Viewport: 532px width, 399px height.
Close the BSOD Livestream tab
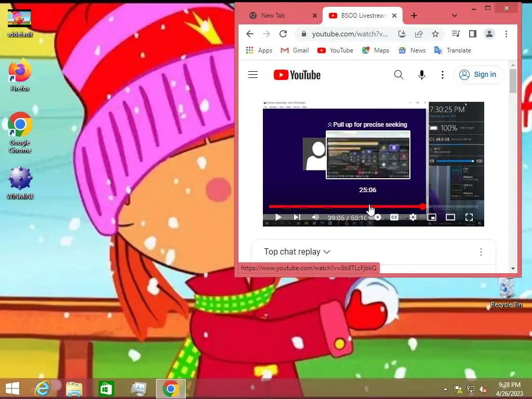point(394,16)
